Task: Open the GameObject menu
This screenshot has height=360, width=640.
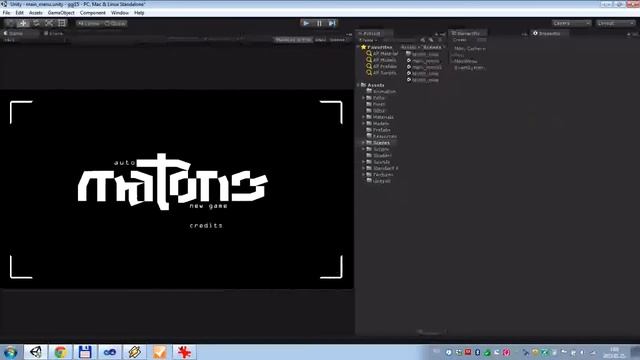Action: (61, 13)
